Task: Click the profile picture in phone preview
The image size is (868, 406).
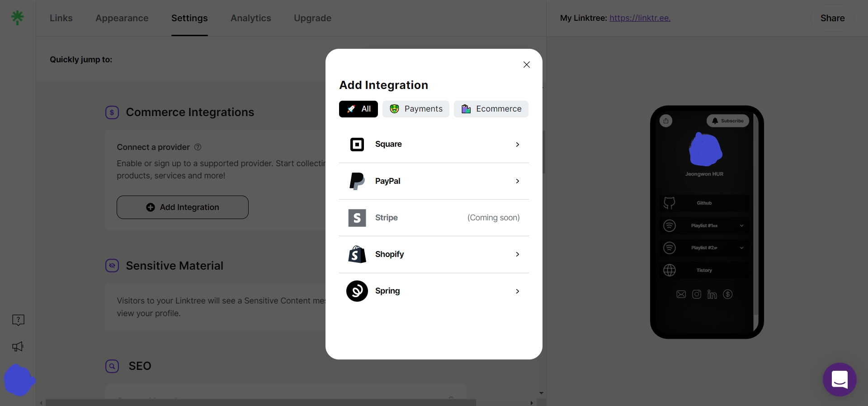Action: click(705, 149)
